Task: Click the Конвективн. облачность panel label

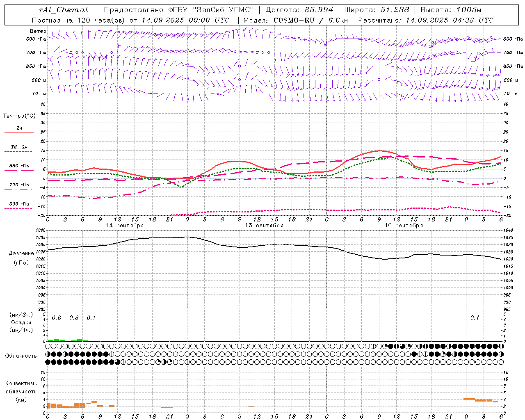Action: coord(21,388)
